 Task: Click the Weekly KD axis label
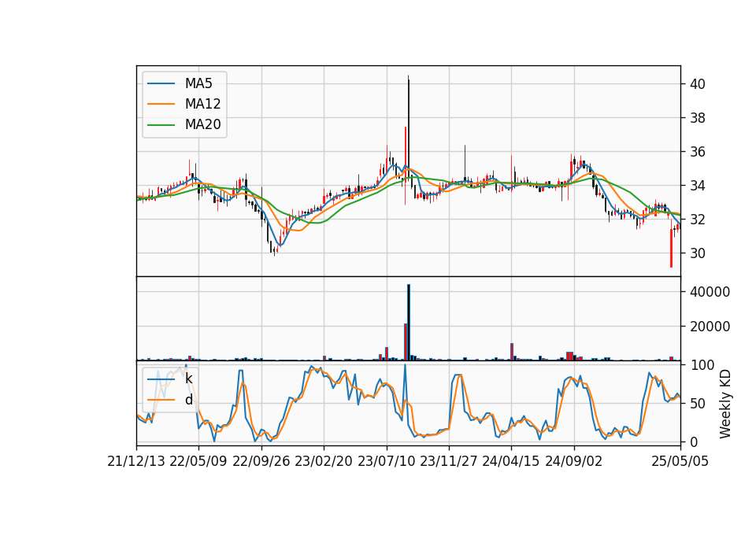pos(725,404)
